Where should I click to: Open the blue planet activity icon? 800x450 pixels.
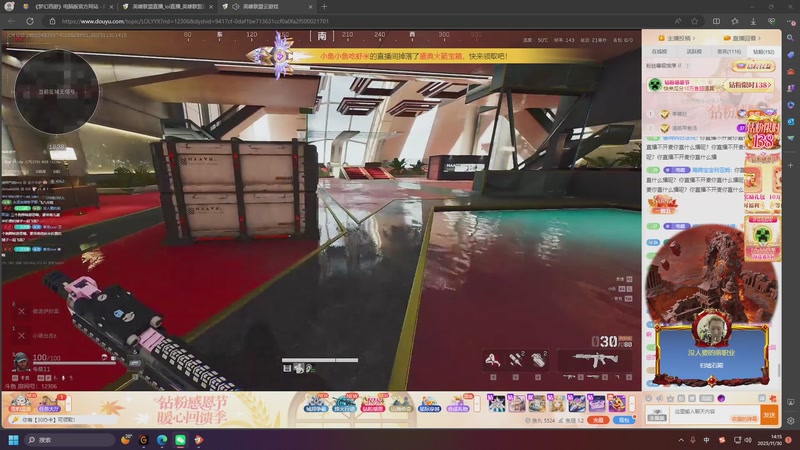pyautogui.click(x=429, y=404)
